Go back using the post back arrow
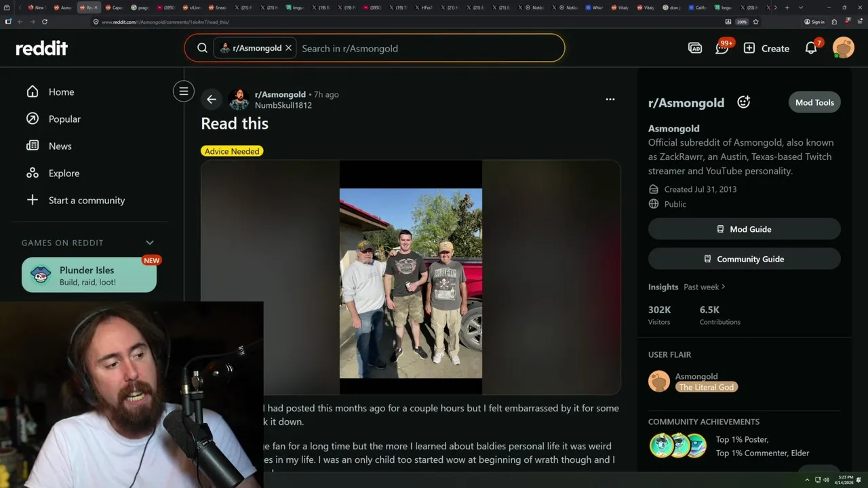 [212, 100]
